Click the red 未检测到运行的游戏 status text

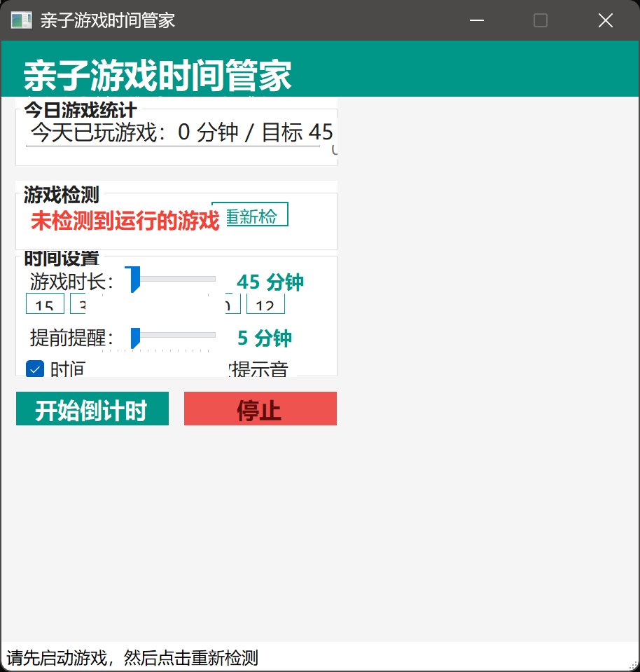(125, 221)
